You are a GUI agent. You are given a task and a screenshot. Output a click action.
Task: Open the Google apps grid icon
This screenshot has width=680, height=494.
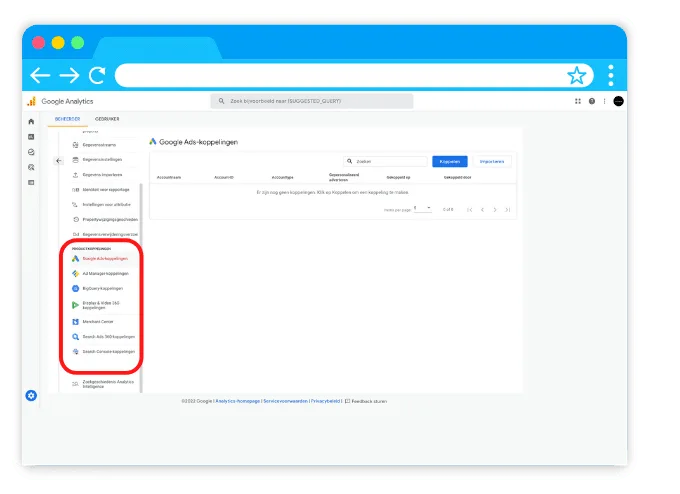[x=578, y=101]
